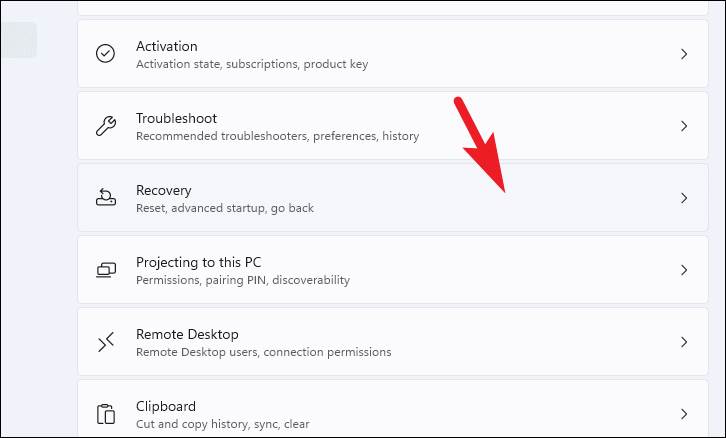Expand the Clipboard row chevron
This screenshot has width=726, height=438.
pyautogui.click(x=684, y=414)
